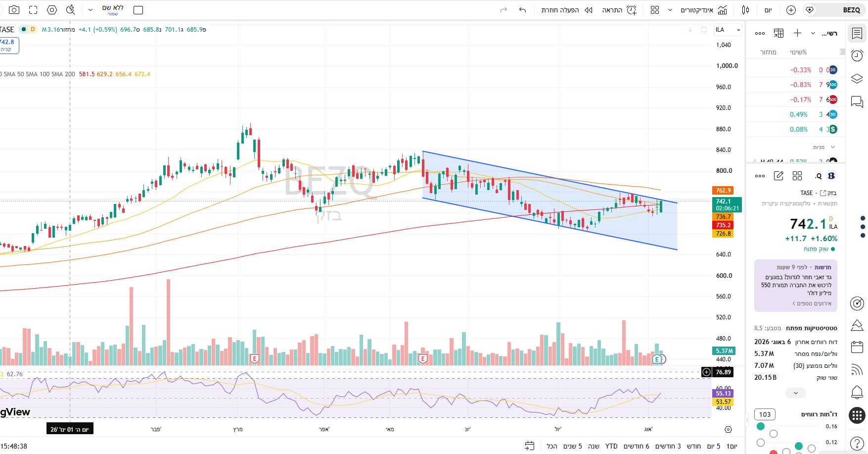
Task: Take a chart snapshot with the camera icon
Action: (x=14, y=10)
